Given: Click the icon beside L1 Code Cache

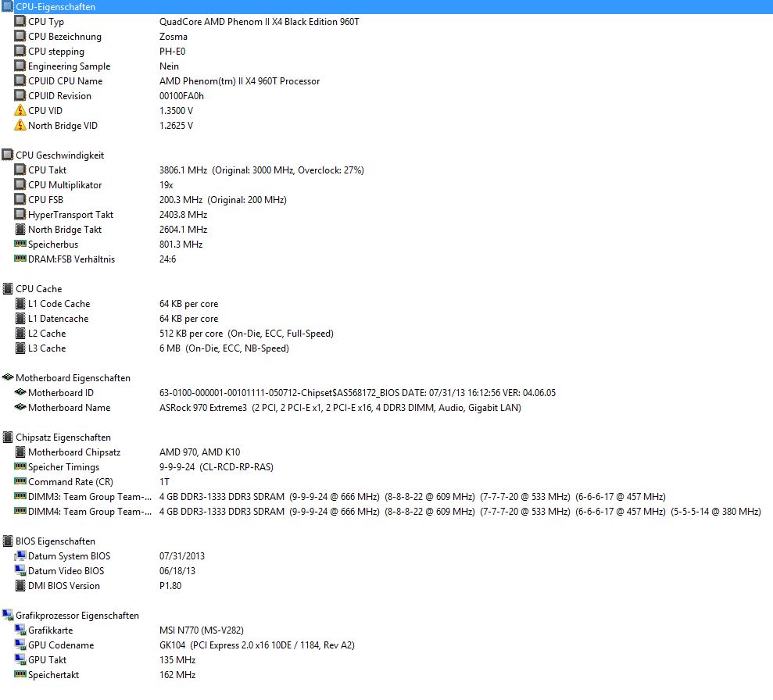Looking at the screenshot, I should 20,303.
